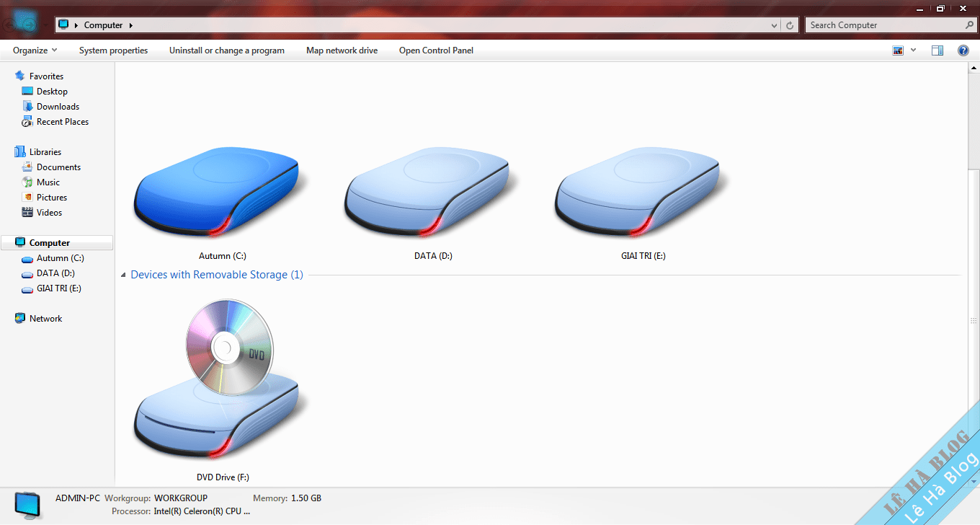Viewport: 980px width, 525px height.
Task: Click the 'DATA (D:)' label under drive
Action: pos(433,256)
